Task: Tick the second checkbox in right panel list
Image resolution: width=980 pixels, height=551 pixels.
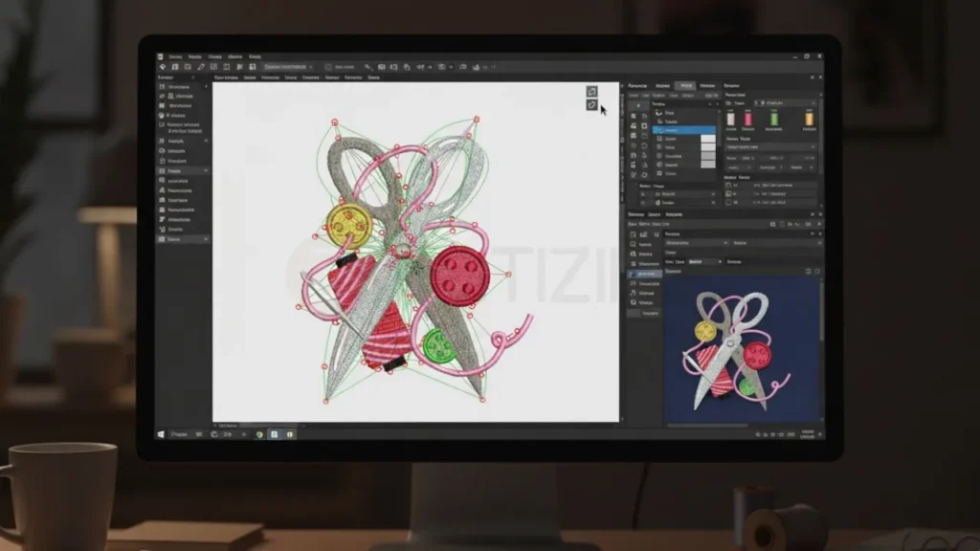Action: coord(729,193)
